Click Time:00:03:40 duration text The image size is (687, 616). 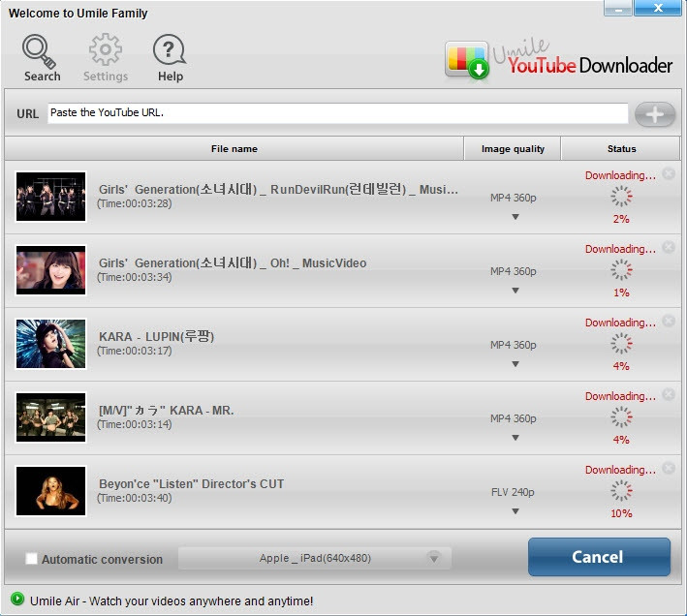(135, 498)
